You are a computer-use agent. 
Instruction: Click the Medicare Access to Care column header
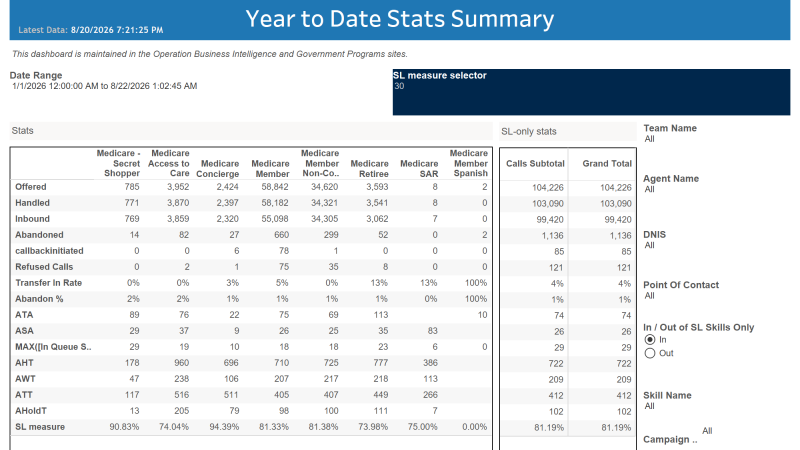pyautogui.click(x=169, y=163)
